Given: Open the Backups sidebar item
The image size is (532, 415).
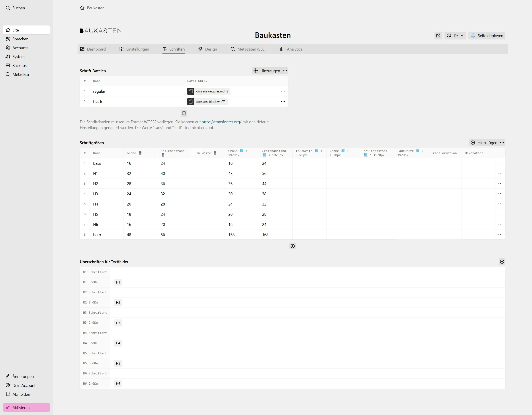Looking at the screenshot, I should click(20, 66).
